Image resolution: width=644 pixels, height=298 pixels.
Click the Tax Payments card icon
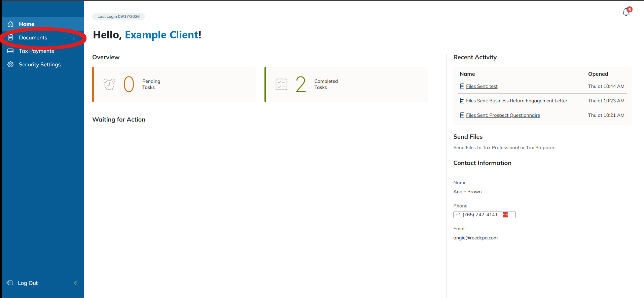pos(10,51)
